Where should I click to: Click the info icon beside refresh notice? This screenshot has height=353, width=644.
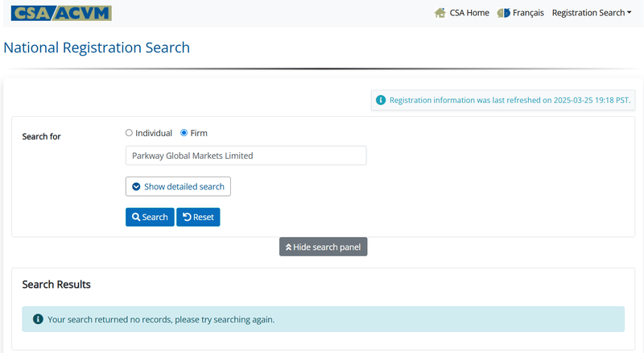(381, 100)
